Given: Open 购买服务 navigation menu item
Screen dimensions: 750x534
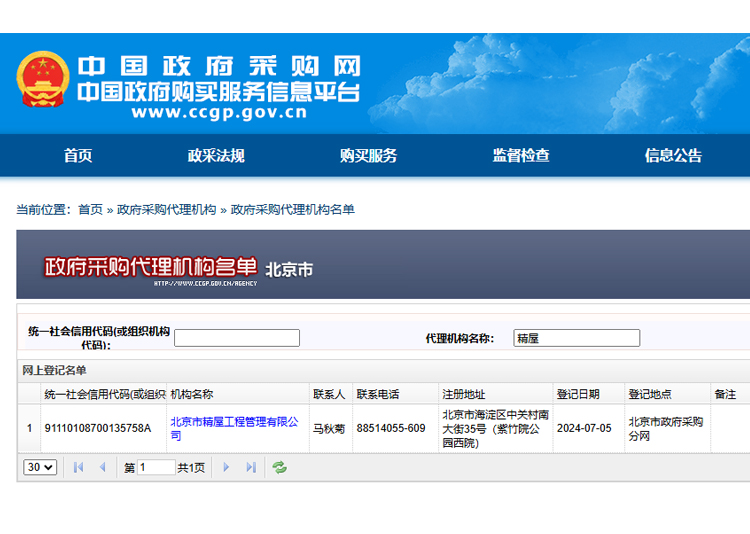Looking at the screenshot, I should click(368, 156).
